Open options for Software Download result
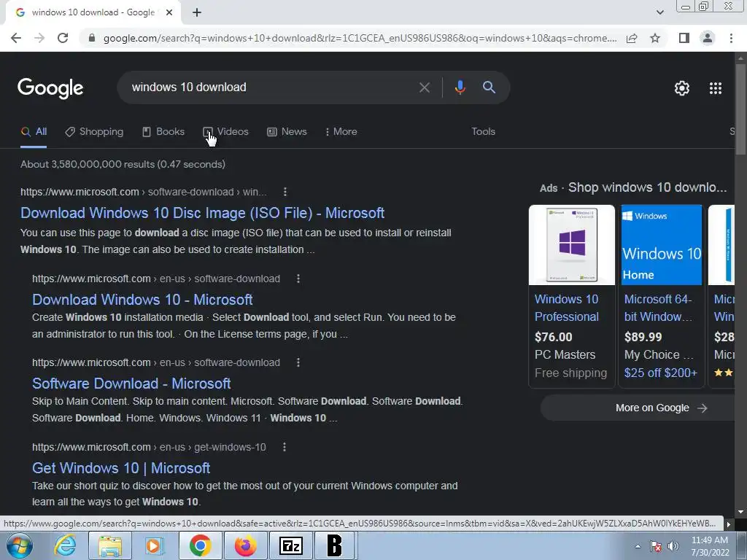Image resolution: width=747 pixels, height=560 pixels. point(298,362)
